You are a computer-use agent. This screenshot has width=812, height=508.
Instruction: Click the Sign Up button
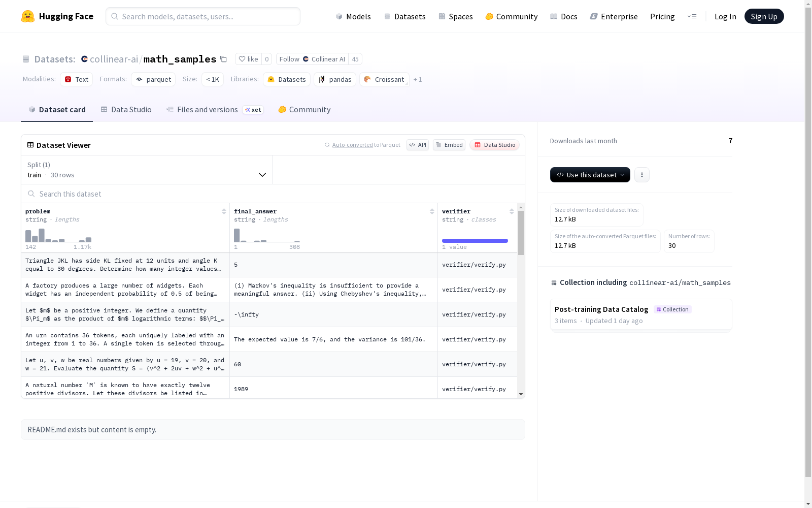click(x=764, y=16)
